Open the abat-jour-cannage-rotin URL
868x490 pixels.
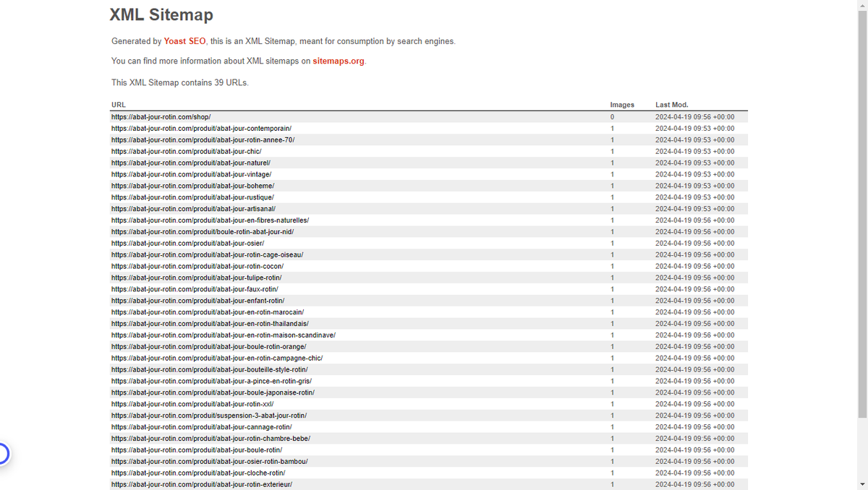pos(201,427)
